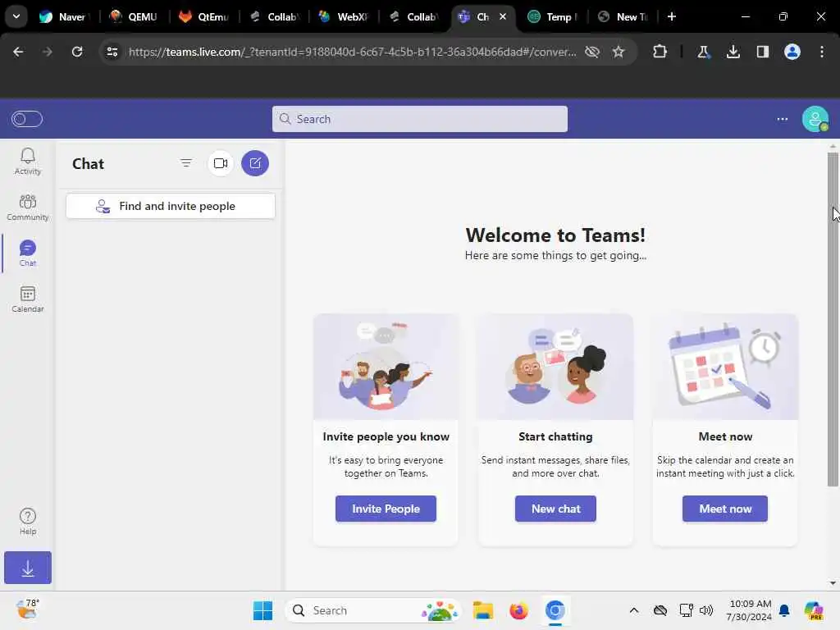Bookmark this page with the star
The image size is (840, 630).
(619, 52)
